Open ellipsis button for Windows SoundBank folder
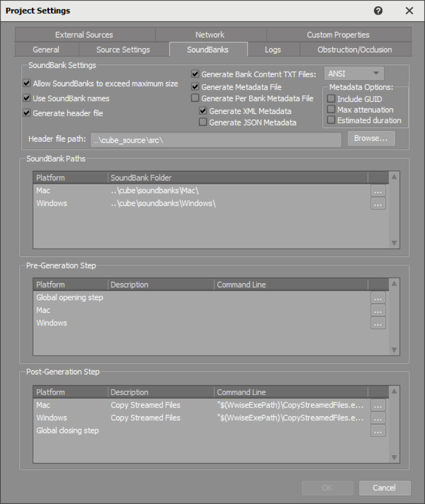This screenshot has width=425, height=504. point(378,204)
